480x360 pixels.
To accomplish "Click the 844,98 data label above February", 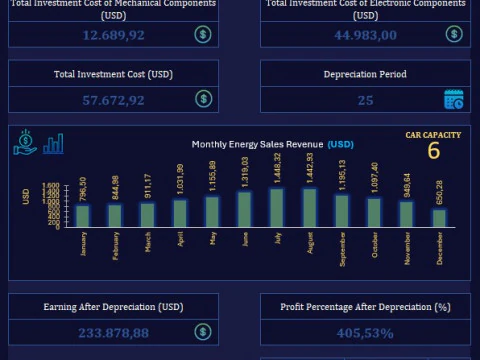I will click(x=115, y=188).
